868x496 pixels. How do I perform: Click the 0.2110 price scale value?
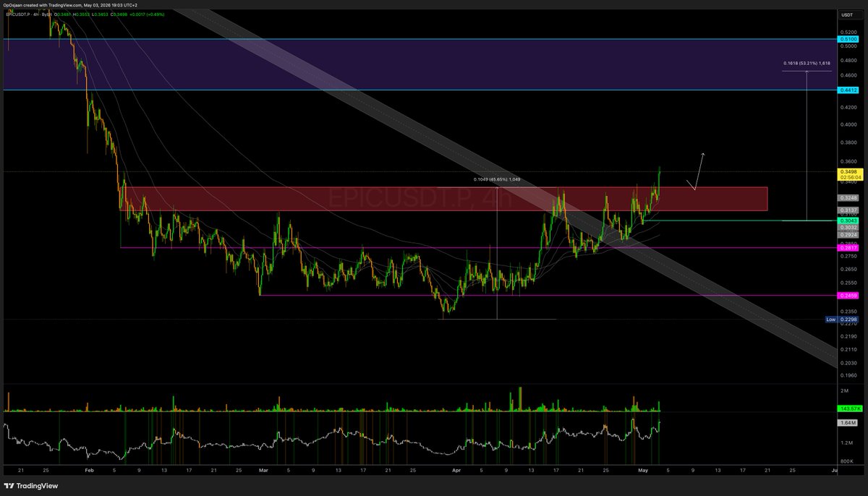pos(848,350)
